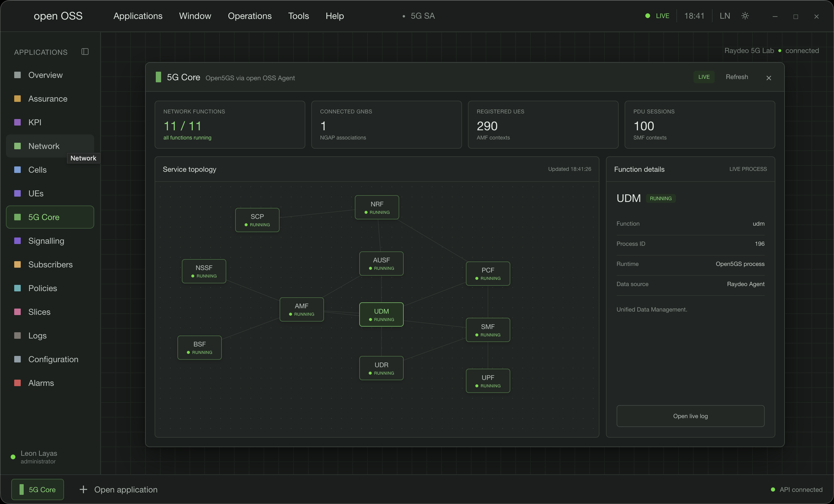
Task: Click the Subscribers sidebar icon
Action: click(x=17, y=264)
